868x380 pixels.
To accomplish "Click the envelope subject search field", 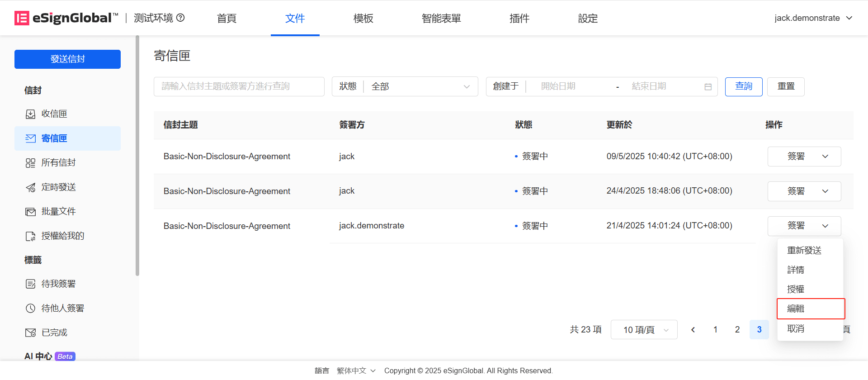I will (x=239, y=86).
